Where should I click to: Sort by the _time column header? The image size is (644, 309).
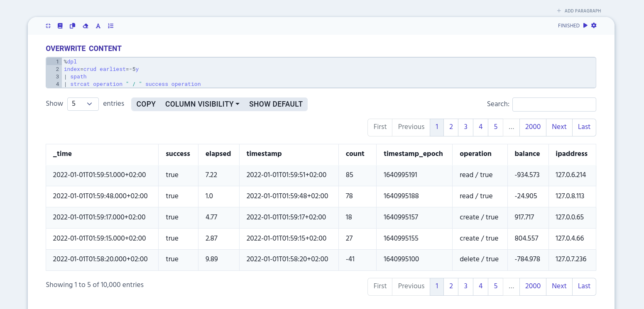pyautogui.click(x=102, y=154)
